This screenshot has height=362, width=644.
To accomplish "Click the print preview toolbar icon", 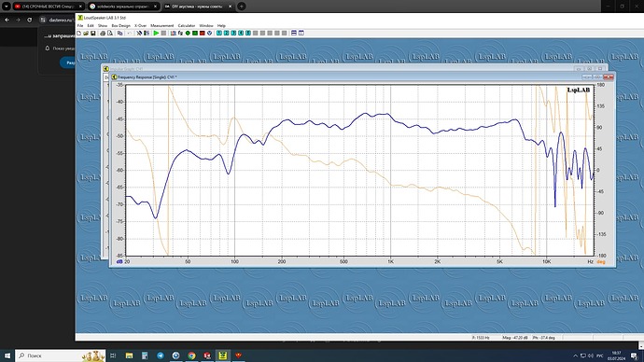I will 110,33.
